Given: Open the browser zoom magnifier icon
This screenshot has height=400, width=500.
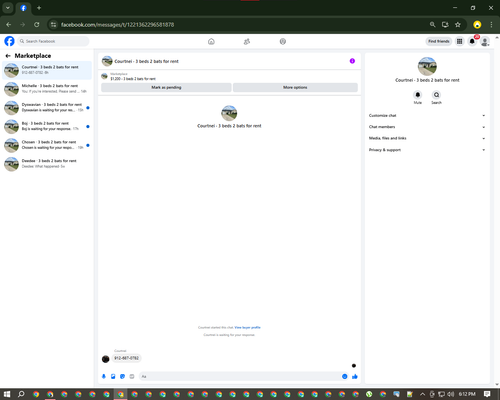Looking at the screenshot, I should (x=432, y=25).
